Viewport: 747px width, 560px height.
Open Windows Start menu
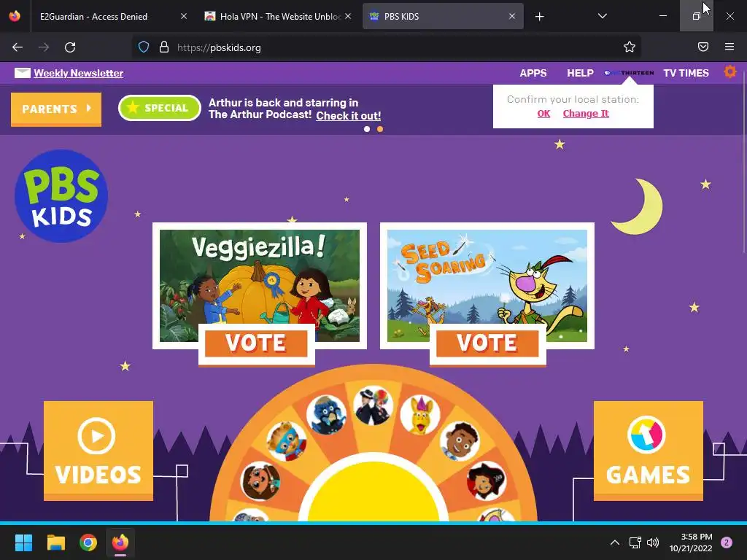click(x=23, y=542)
